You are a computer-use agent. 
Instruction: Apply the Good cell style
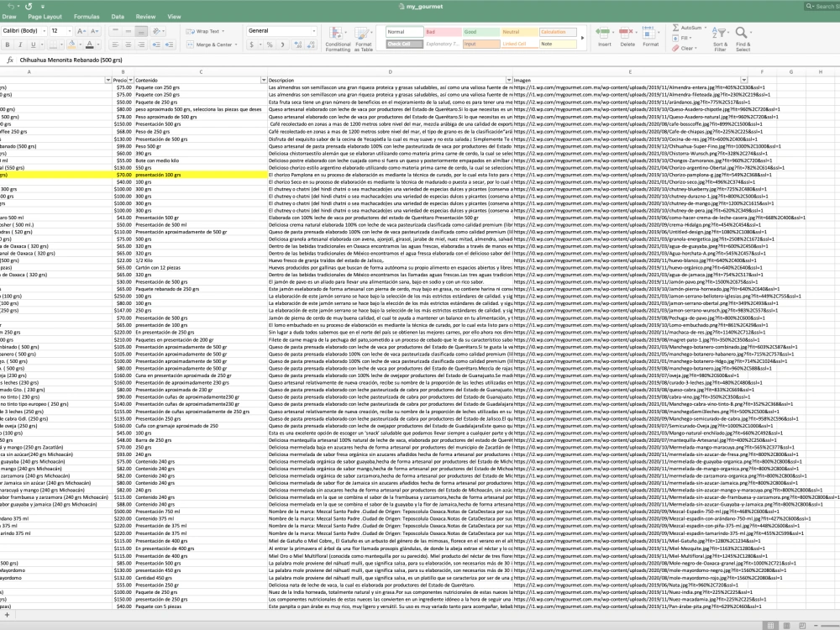coord(481,32)
